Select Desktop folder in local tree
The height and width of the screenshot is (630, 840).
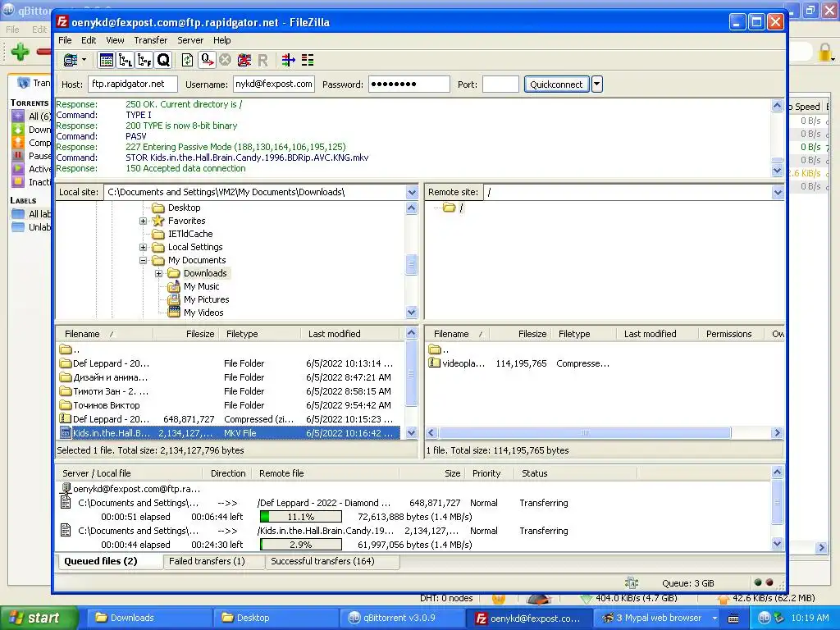(184, 208)
